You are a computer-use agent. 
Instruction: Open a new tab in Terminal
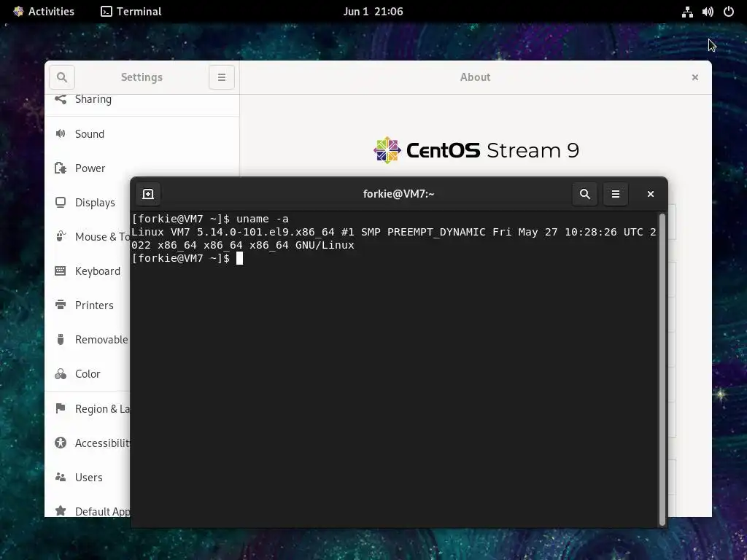tap(148, 194)
